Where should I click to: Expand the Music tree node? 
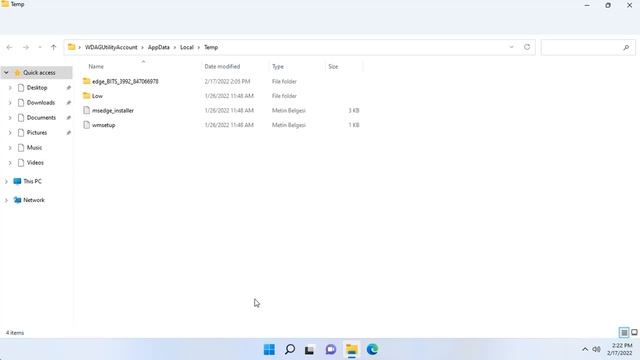pos(10,148)
